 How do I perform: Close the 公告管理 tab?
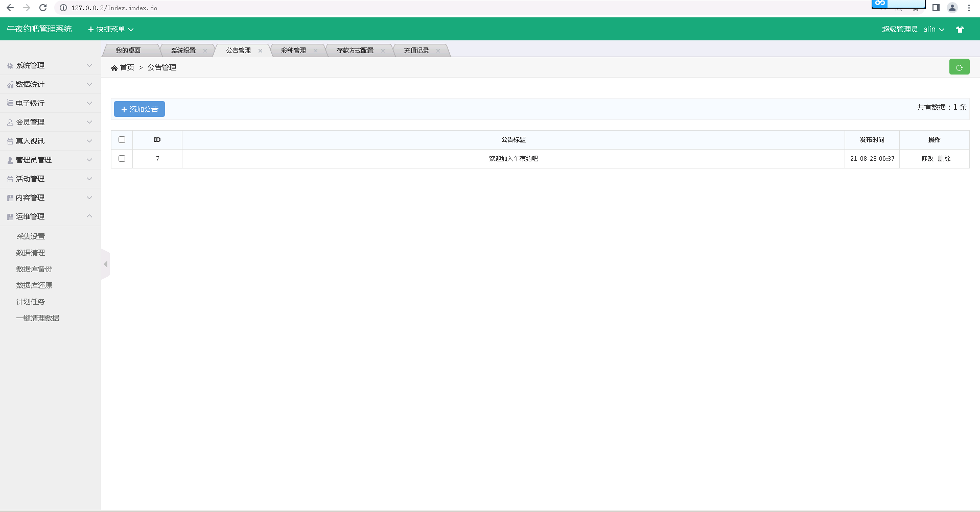point(260,51)
